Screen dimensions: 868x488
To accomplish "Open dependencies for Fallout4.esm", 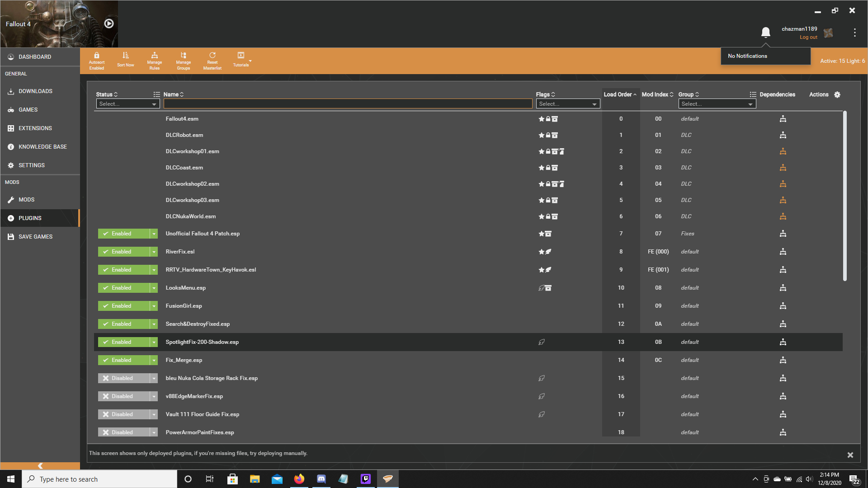I will coord(783,119).
